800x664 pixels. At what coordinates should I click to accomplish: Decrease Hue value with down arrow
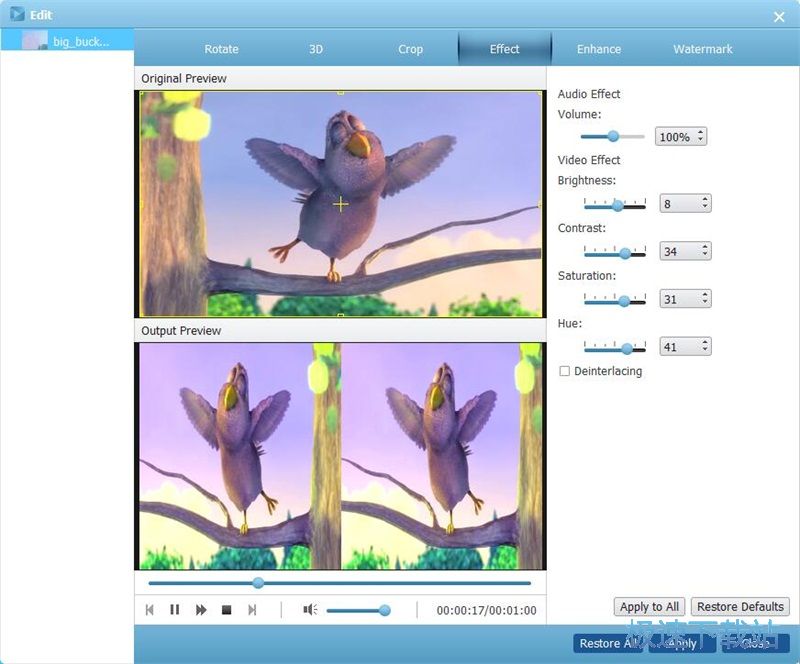(705, 350)
